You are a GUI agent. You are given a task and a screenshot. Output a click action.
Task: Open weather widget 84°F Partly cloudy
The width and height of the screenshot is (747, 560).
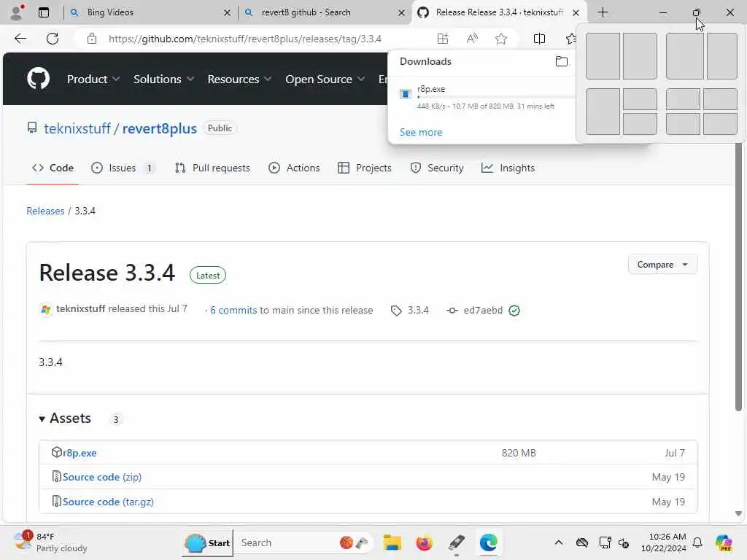[50, 542]
